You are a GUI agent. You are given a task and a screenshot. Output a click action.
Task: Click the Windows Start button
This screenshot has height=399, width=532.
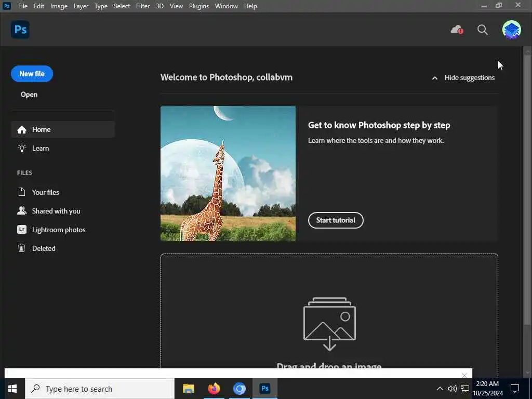click(x=12, y=389)
